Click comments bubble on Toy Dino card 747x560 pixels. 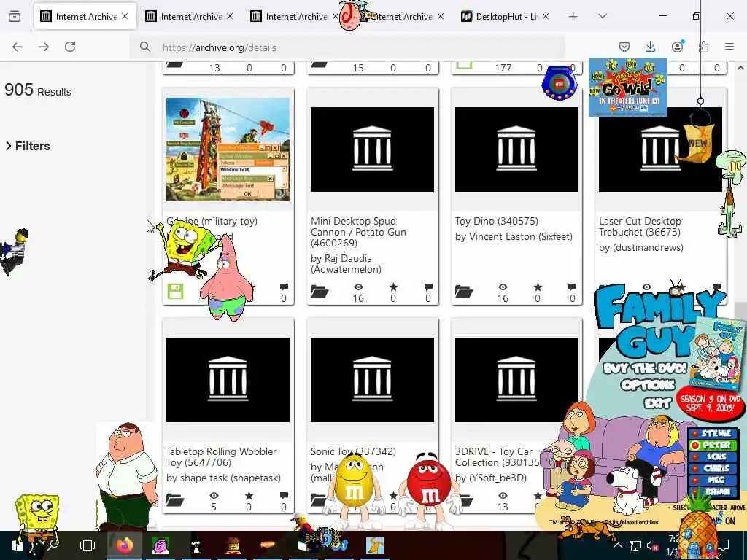572,287
